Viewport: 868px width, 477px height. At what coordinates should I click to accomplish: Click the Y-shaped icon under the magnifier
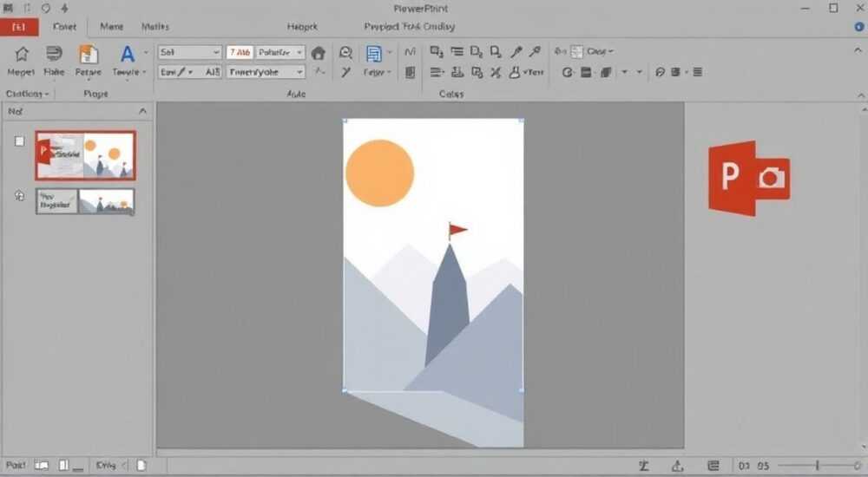click(x=346, y=72)
